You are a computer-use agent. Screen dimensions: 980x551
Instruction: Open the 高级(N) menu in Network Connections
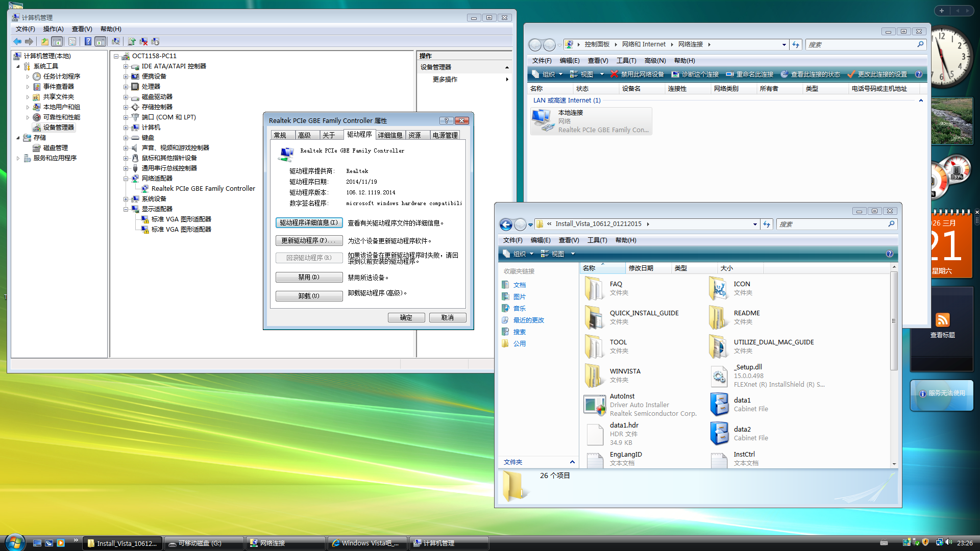pos(655,60)
